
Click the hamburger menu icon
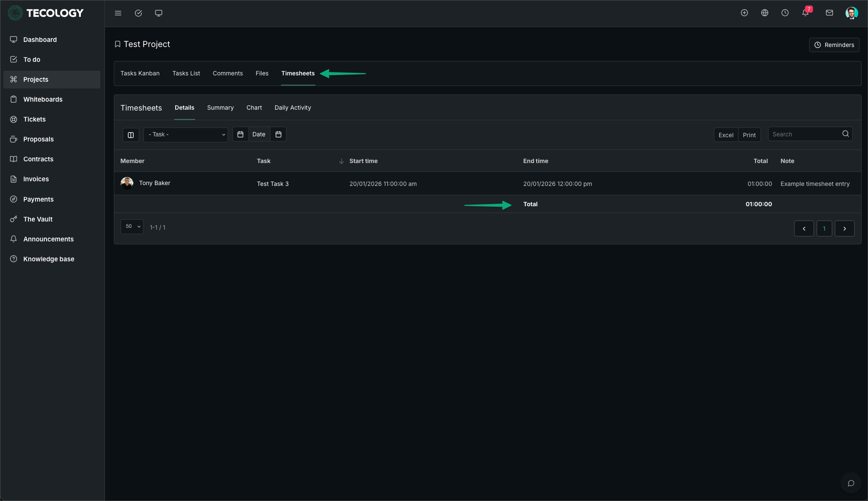118,13
